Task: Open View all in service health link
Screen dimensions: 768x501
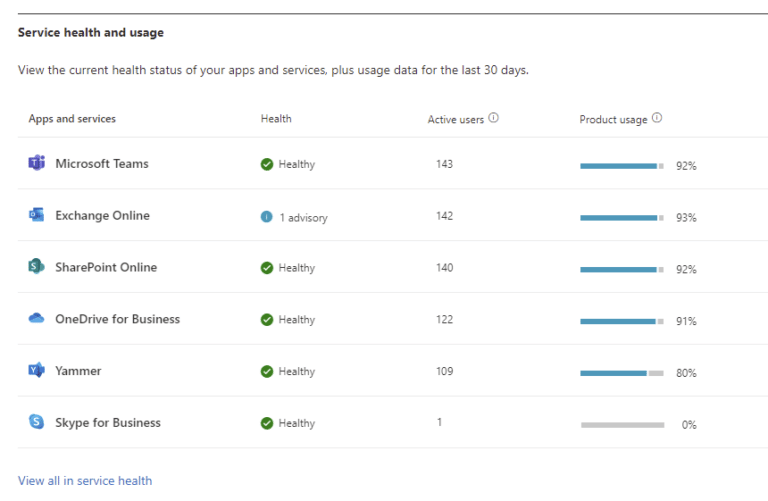Action: [85, 481]
